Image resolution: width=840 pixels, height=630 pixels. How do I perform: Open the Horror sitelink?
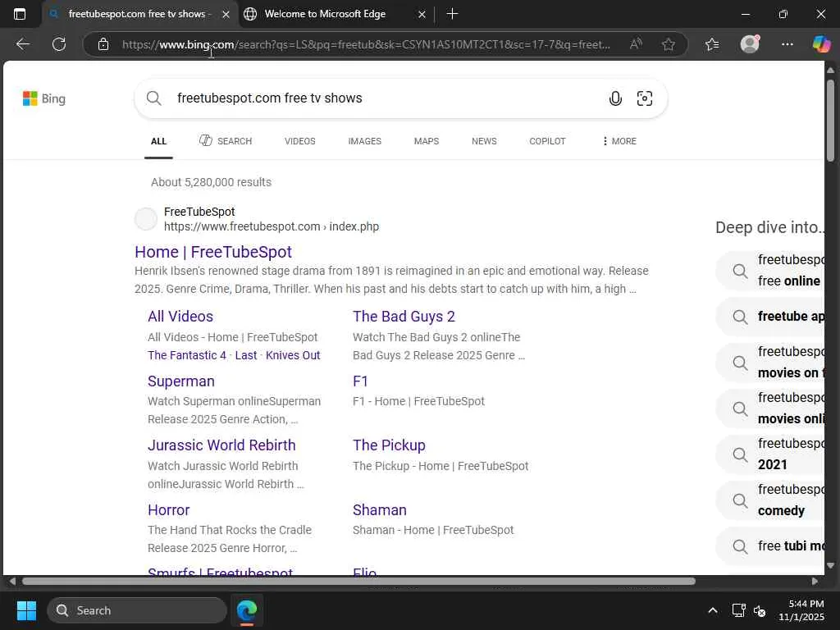click(x=169, y=510)
